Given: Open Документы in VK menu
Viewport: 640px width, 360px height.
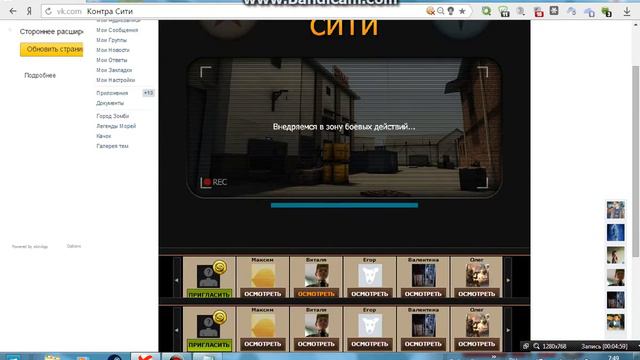Looking at the screenshot, I should tap(110, 103).
